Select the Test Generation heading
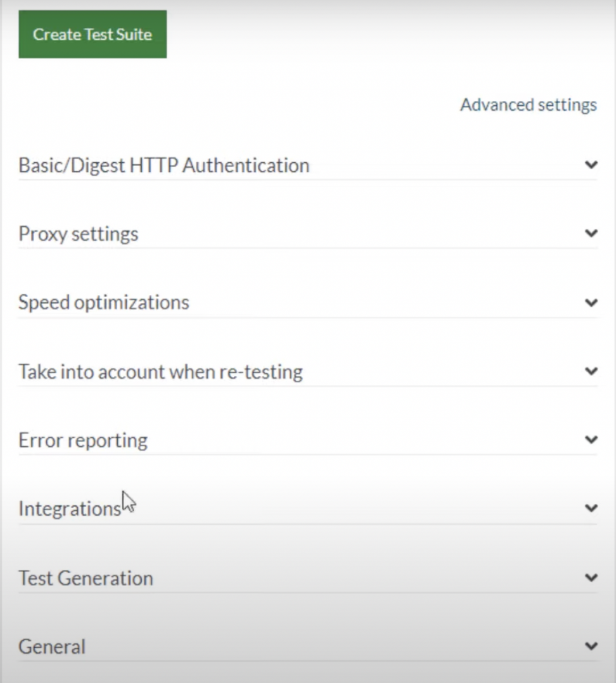 (86, 578)
